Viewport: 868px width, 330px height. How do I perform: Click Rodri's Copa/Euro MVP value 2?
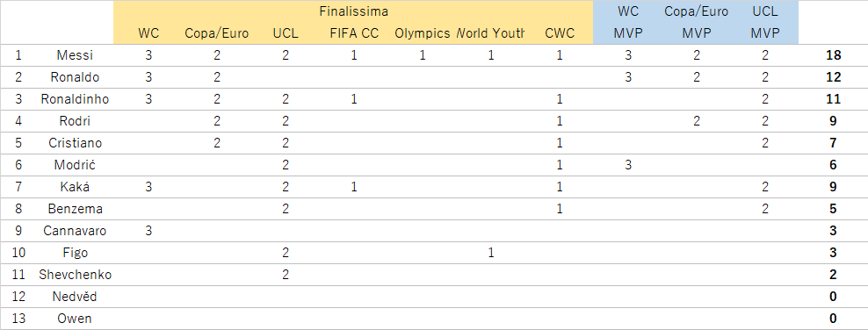[x=696, y=121]
